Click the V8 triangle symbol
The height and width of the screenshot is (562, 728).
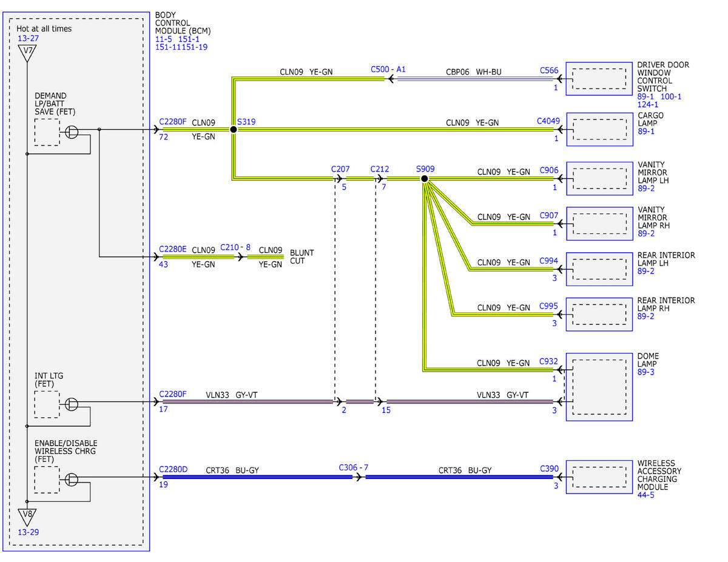point(27,517)
